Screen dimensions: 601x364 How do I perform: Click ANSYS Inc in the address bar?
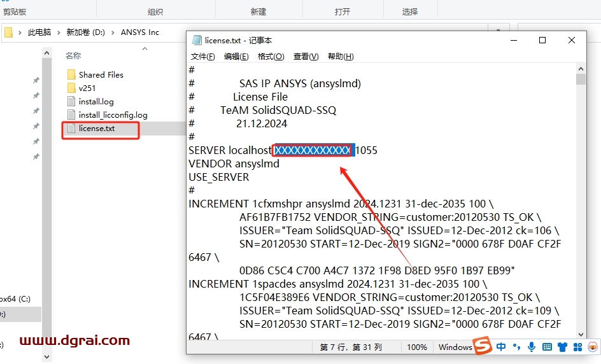pos(140,32)
